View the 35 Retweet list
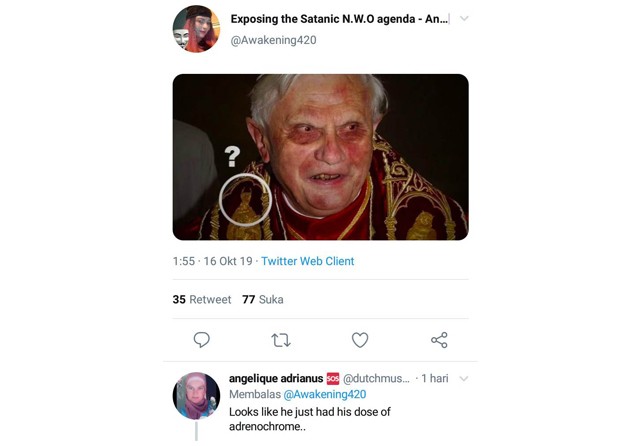Image resolution: width=640 pixels, height=446 pixels. pyautogui.click(x=201, y=299)
